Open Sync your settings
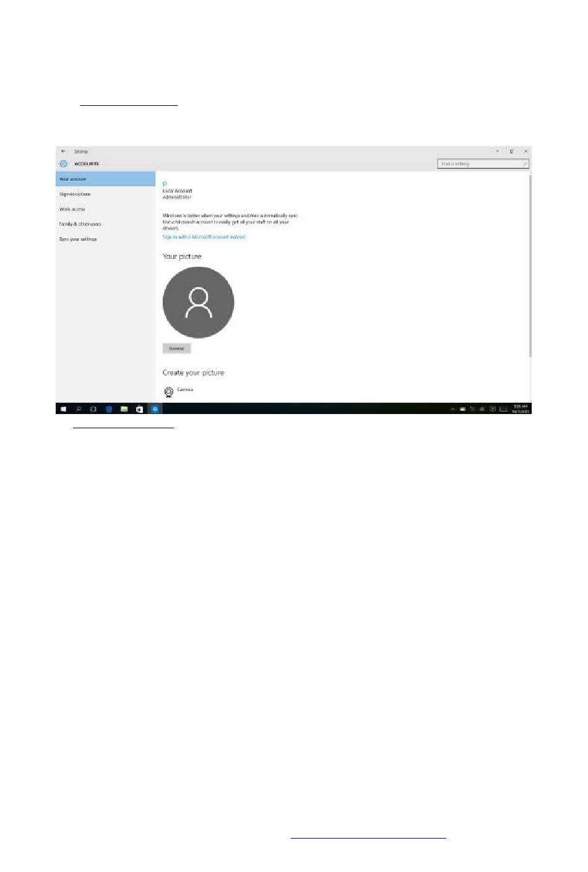 pyautogui.click(x=106, y=239)
